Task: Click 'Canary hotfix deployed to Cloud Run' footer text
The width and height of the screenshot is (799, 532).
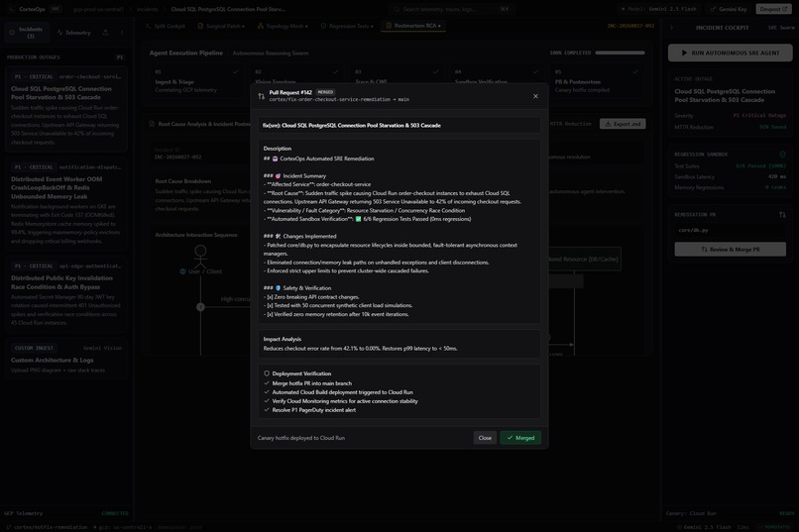Action: point(301,438)
